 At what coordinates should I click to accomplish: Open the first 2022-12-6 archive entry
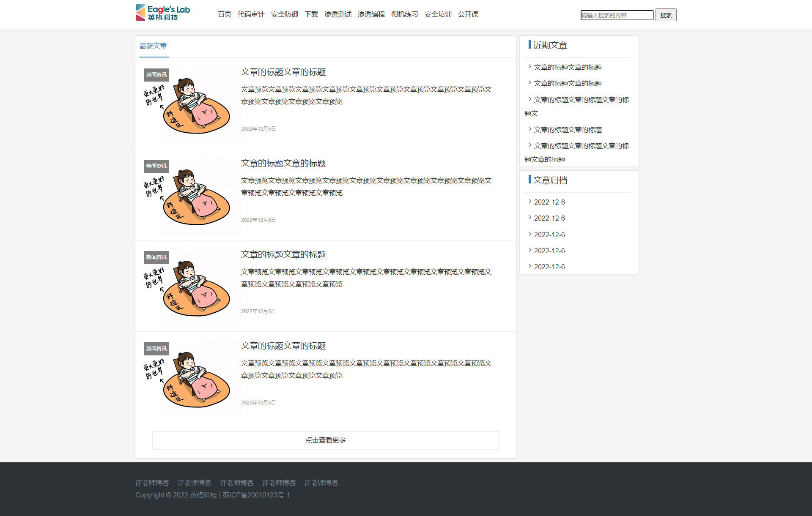tap(549, 202)
